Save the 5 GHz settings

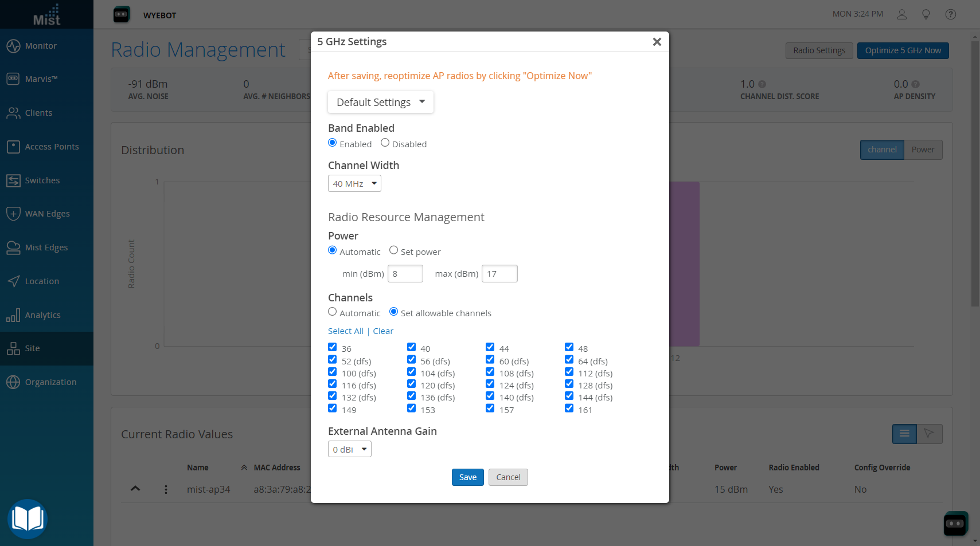tap(467, 477)
